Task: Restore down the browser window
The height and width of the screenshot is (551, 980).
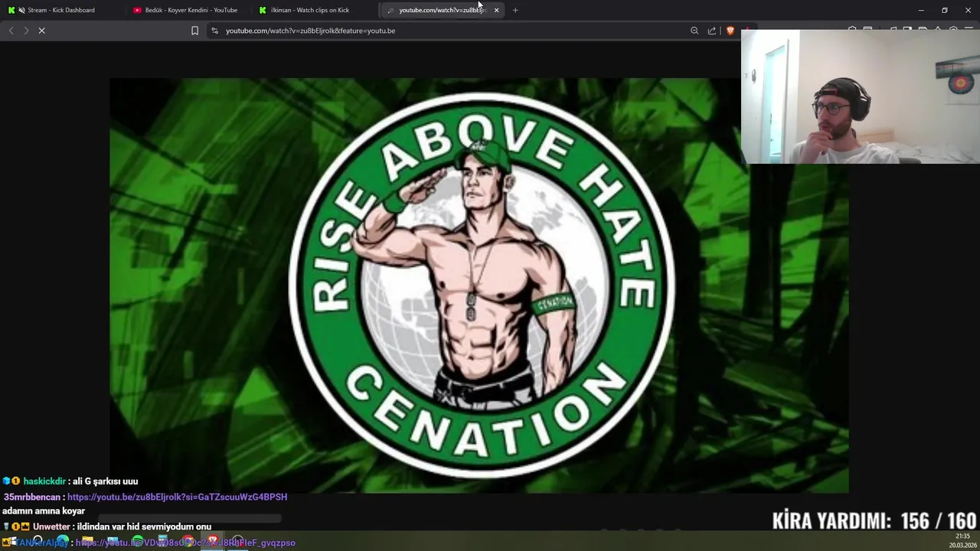Action: point(945,10)
